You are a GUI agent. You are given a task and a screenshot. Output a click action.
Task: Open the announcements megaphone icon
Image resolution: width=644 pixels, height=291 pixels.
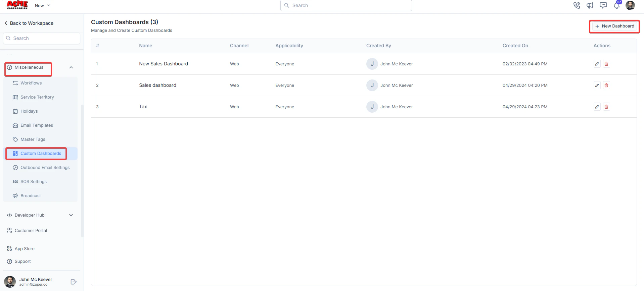[x=590, y=5]
